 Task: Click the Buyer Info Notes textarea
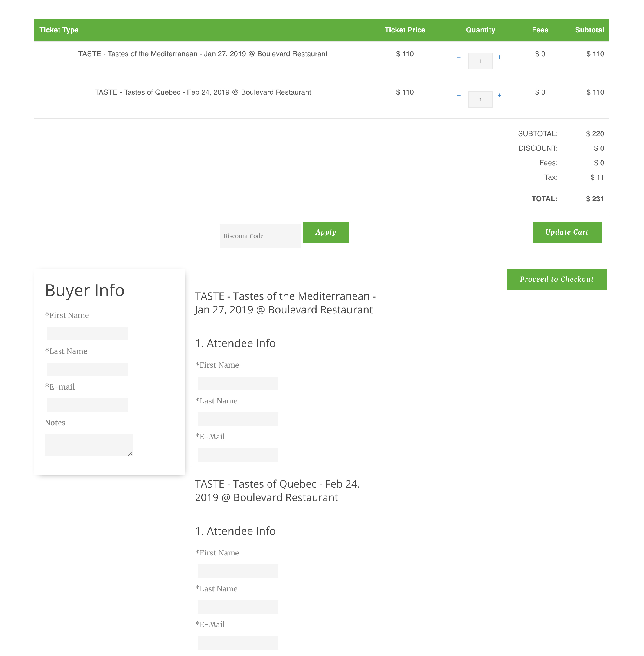tap(88, 445)
